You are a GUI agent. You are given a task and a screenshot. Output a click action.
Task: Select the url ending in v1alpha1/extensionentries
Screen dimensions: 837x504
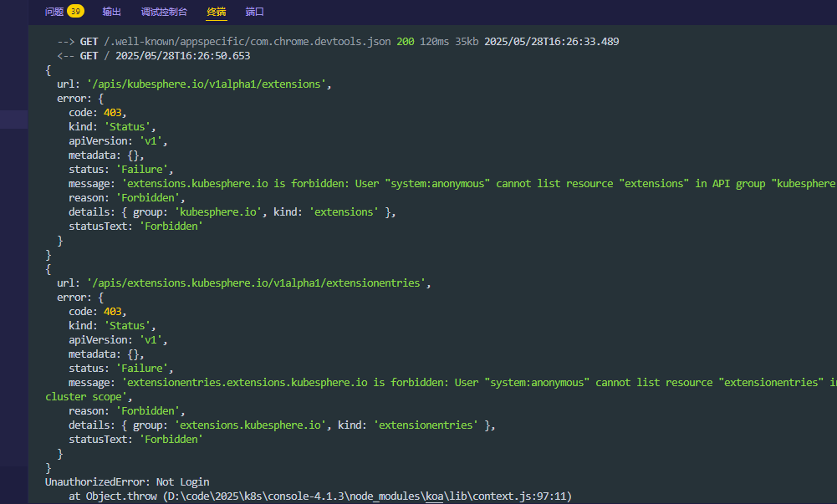[256, 283]
